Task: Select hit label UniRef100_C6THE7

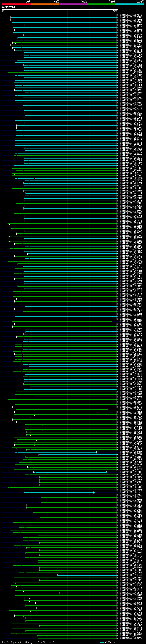Action: 131,55
